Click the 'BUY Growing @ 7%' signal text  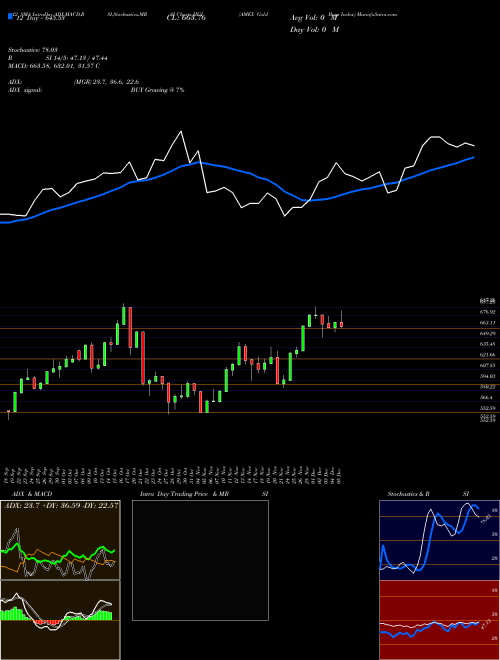click(157, 90)
